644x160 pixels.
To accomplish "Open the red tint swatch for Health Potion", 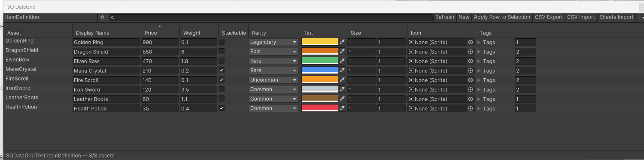I will click(320, 108).
